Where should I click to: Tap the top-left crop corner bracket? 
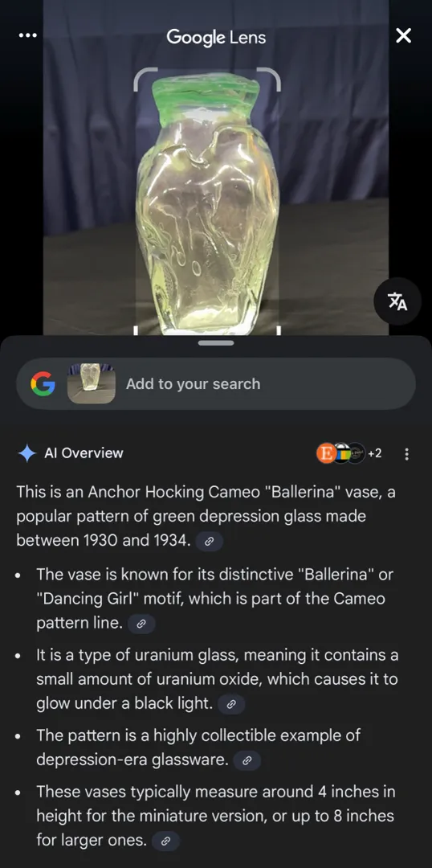pyautogui.click(x=145, y=79)
